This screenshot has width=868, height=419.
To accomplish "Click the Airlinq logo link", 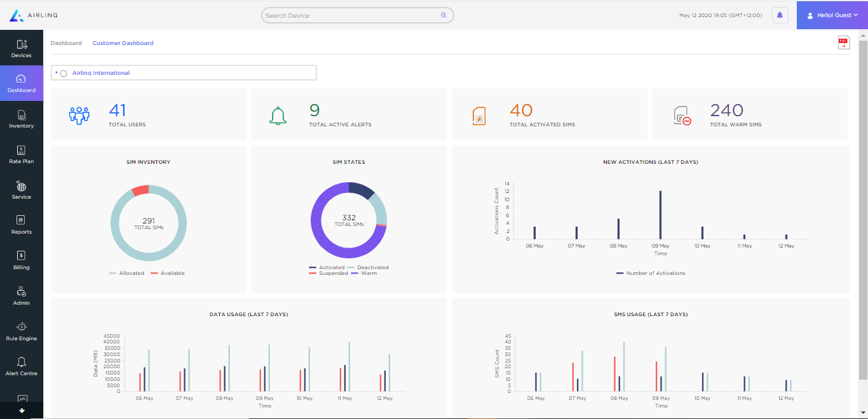I will coord(34,15).
